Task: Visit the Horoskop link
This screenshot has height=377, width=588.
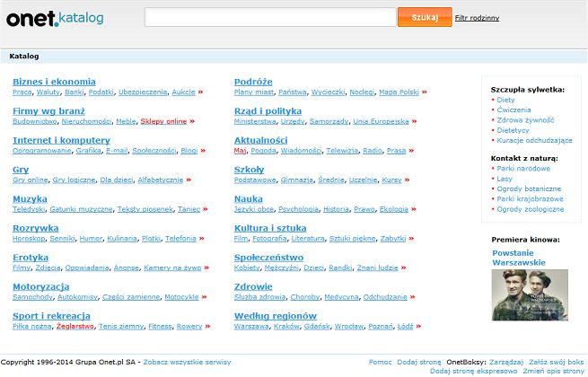Action: pos(29,238)
